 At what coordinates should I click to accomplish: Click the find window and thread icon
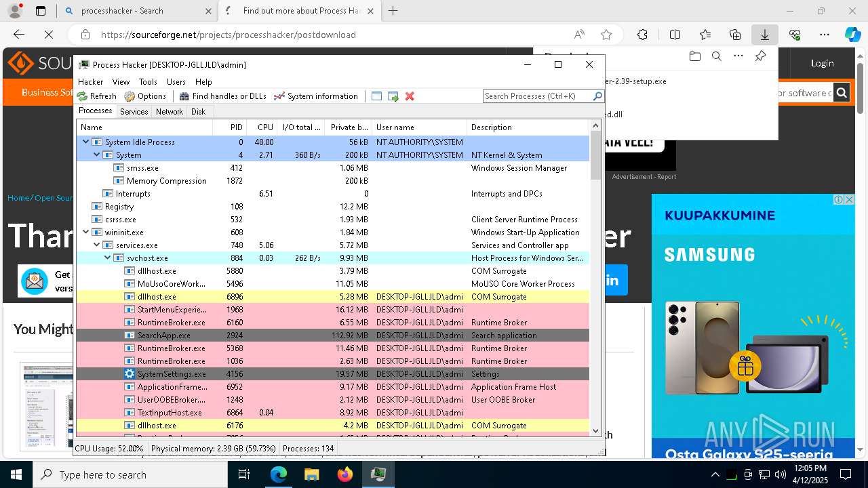point(393,96)
